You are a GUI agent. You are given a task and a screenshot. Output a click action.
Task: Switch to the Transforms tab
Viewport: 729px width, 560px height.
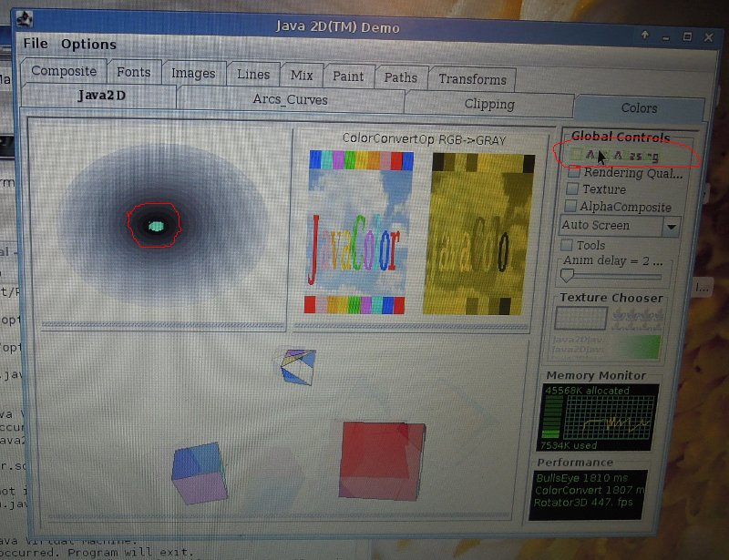472,78
